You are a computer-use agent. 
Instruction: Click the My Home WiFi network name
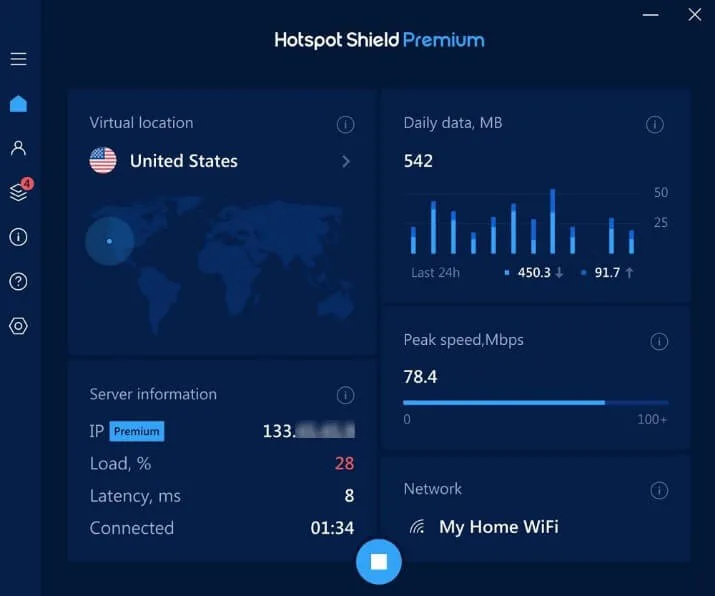[x=499, y=527]
